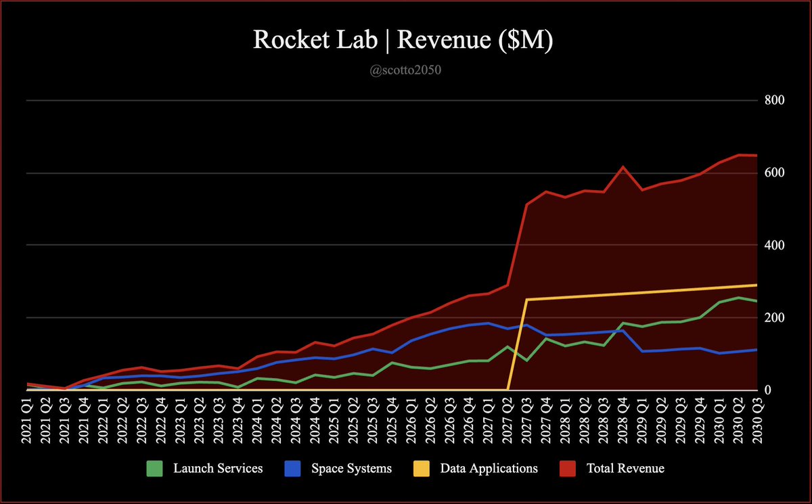Click the 2025 Q1 x-axis label
The width and height of the screenshot is (812, 504).
pyautogui.click(x=334, y=421)
